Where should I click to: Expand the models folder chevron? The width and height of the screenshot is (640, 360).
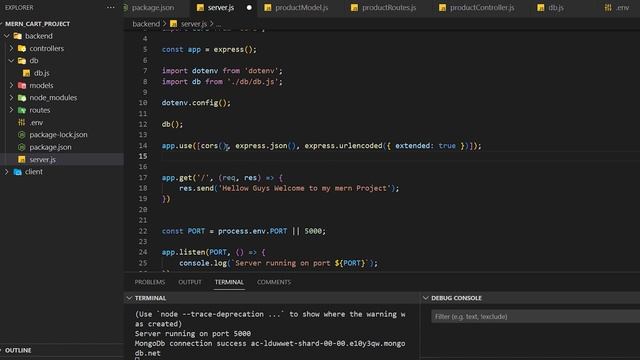[x=11, y=85]
